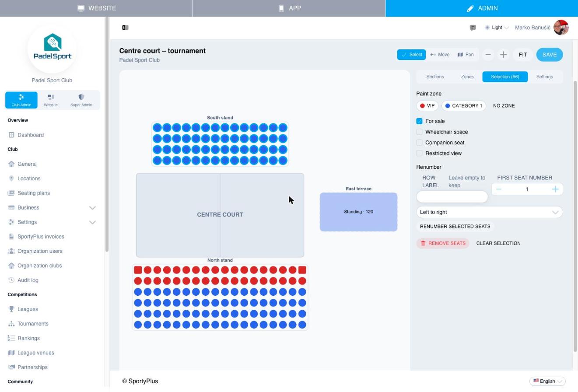This screenshot has width=578, height=392.
Task: Open Organization users page
Action: (40, 251)
